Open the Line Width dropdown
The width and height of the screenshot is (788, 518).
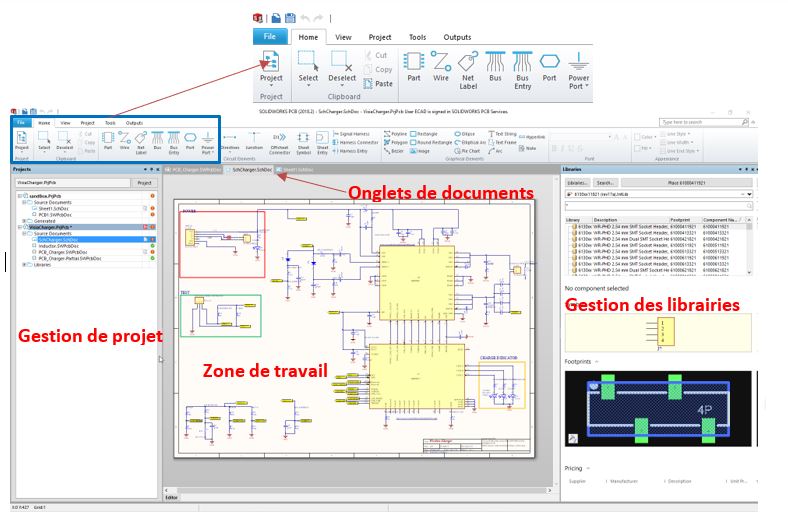(676, 143)
